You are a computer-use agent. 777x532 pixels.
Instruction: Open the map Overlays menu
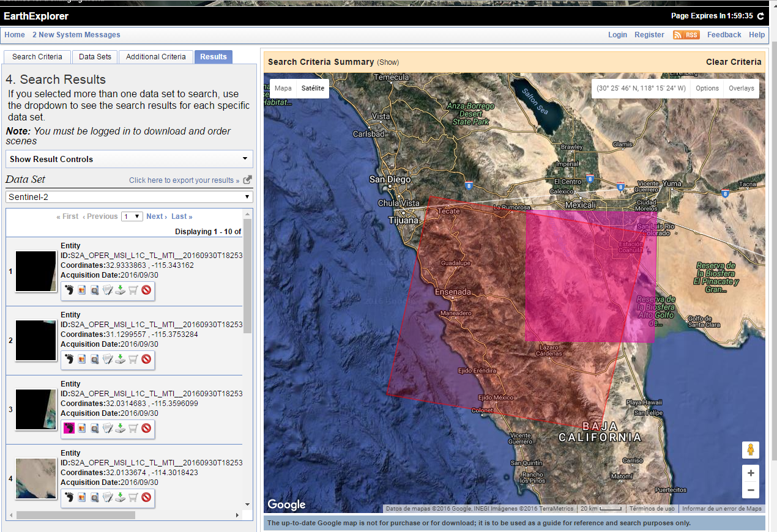pos(741,88)
